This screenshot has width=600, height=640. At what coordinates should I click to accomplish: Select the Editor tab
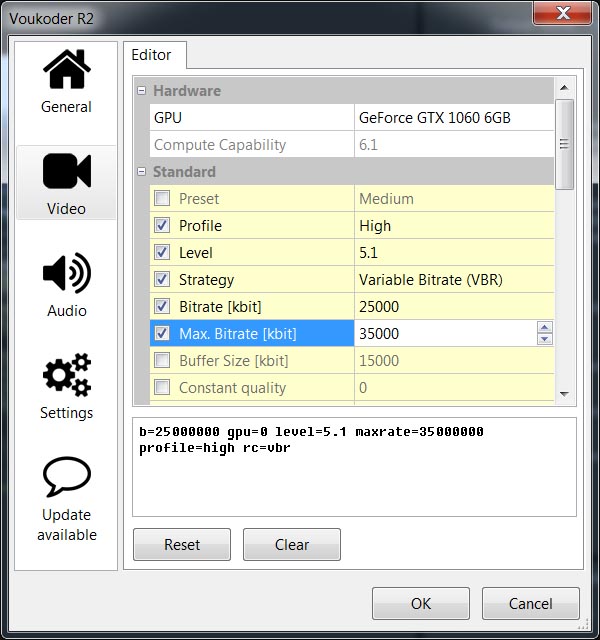click(x=155, y=55)
